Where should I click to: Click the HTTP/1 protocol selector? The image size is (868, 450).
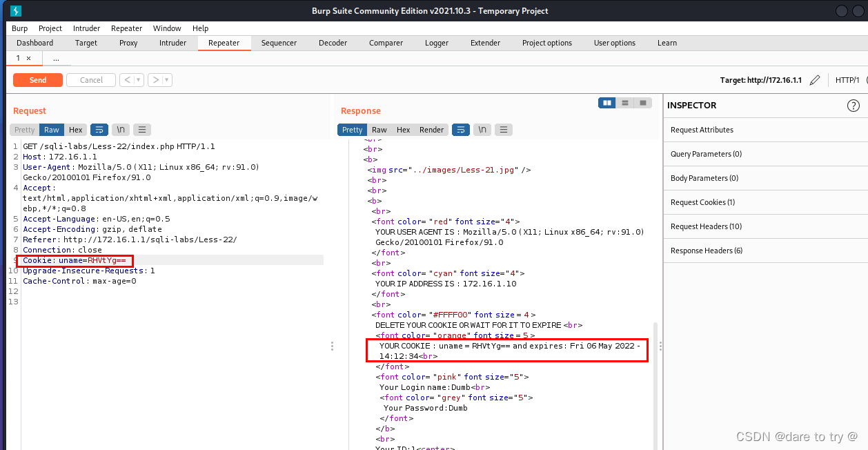click(x=847, y=80)
